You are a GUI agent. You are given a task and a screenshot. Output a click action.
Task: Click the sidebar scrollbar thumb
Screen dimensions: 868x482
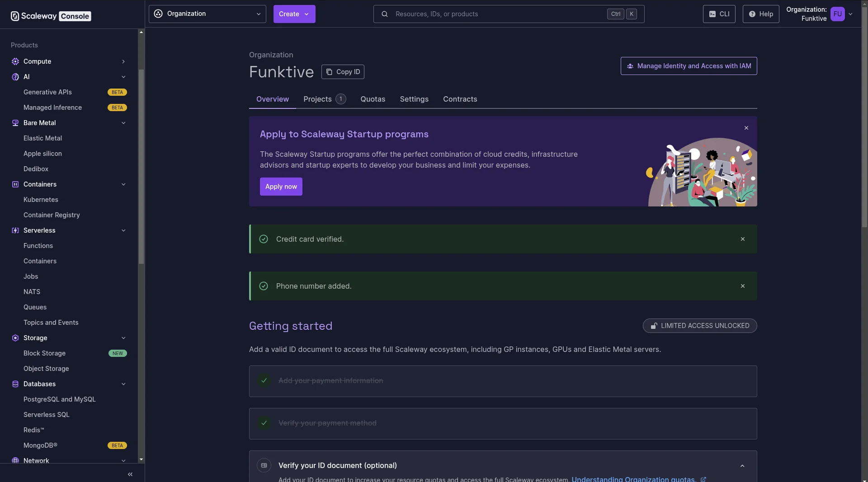click(141, 166)
